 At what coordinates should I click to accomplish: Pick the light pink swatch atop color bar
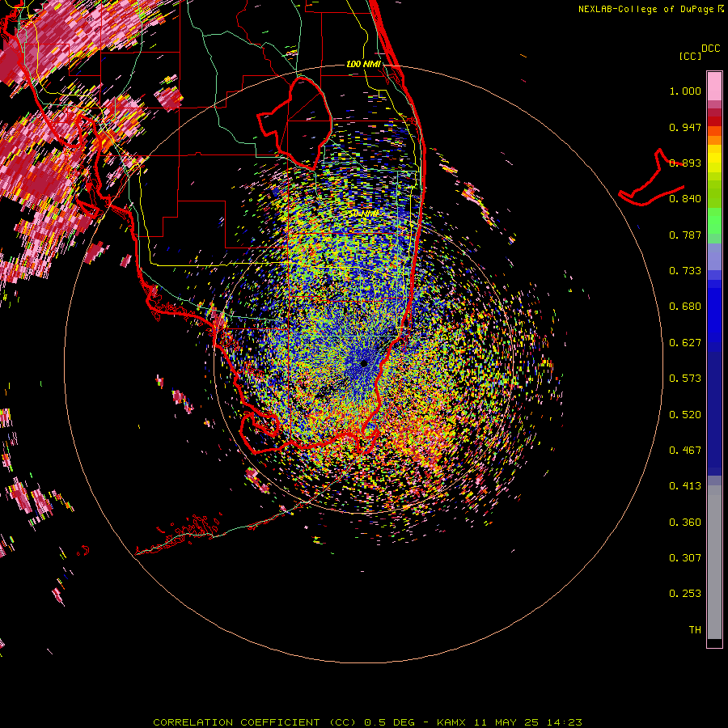pos(714,86)
